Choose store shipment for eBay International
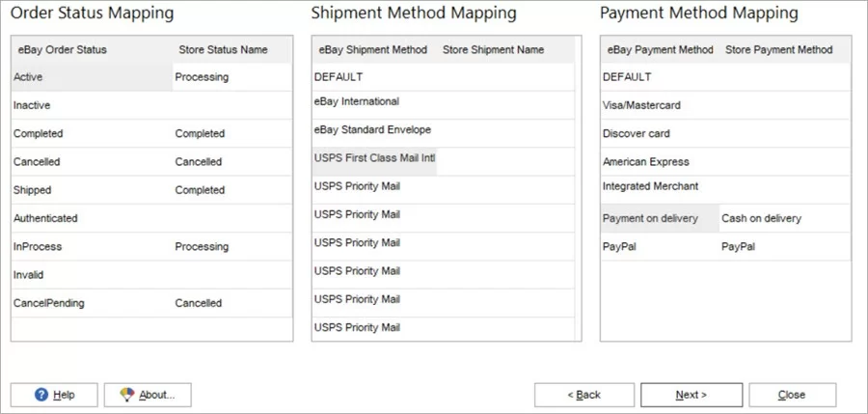 tap(506, 101)
